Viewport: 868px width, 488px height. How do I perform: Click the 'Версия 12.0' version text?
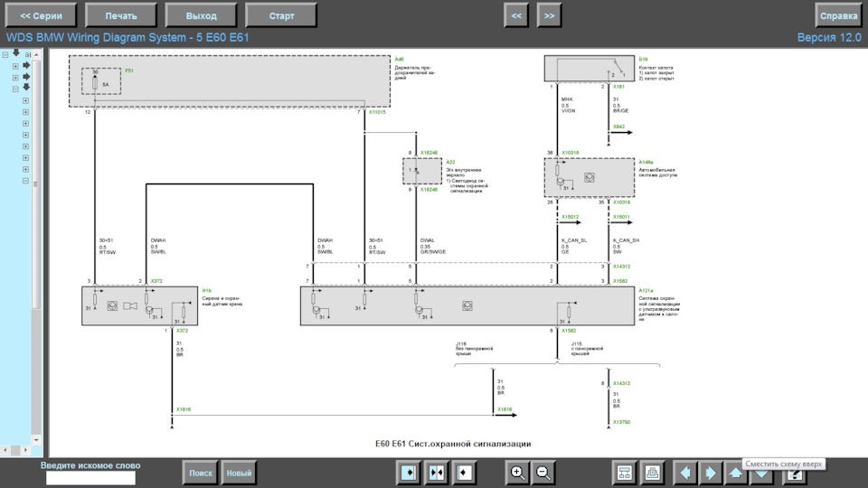[x=829, y=38]
